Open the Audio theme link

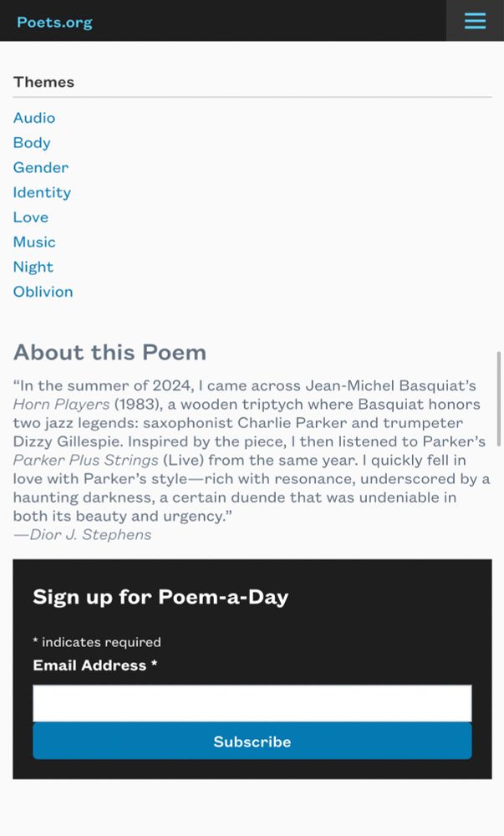coord(34,118)
